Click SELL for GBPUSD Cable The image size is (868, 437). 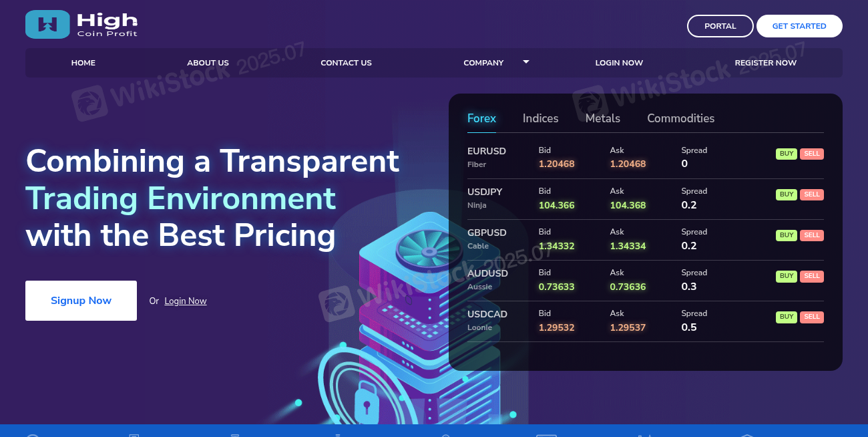812,235
